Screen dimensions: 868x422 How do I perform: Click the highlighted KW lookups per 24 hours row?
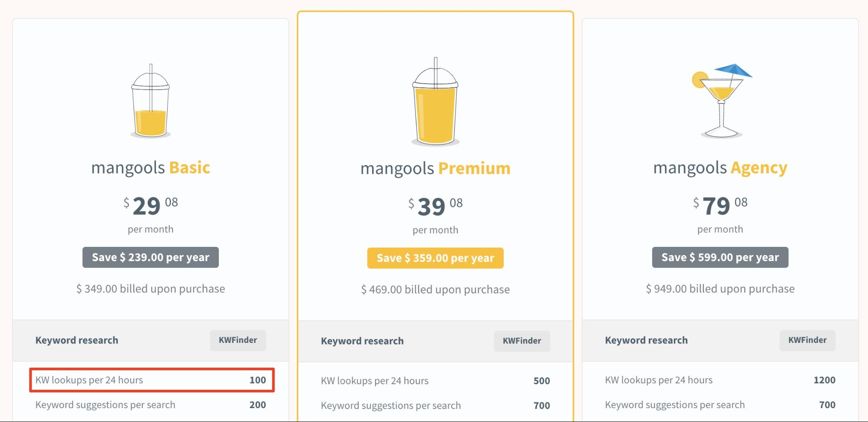(x=150, y=379)
